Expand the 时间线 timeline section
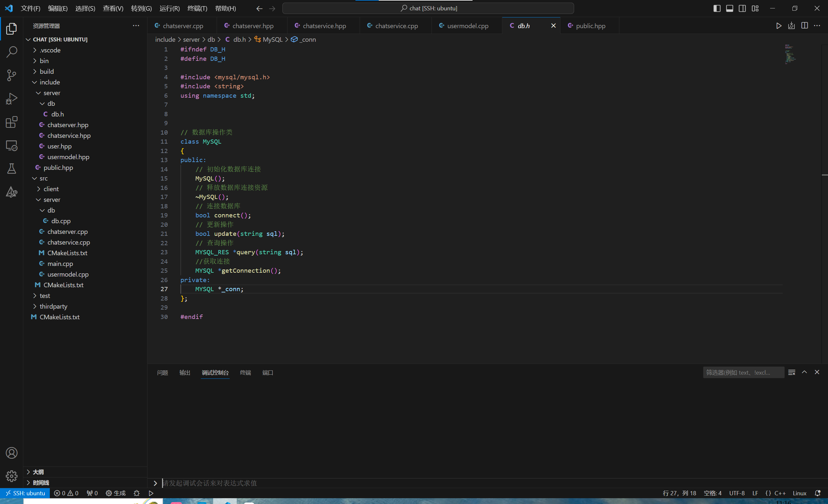 85,483
